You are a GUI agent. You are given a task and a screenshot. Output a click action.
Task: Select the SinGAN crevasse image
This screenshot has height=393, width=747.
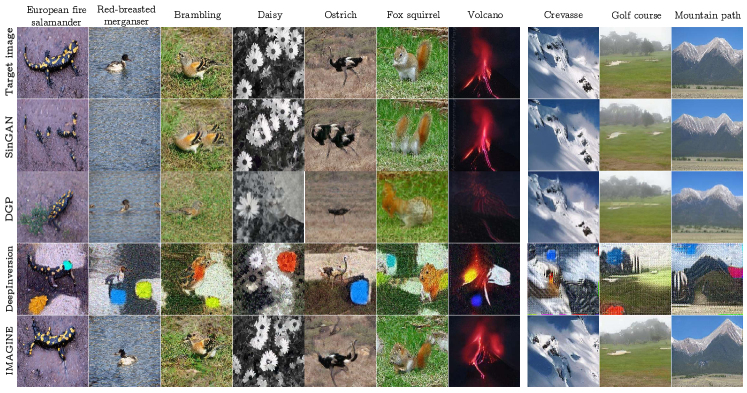pos(564,135)
